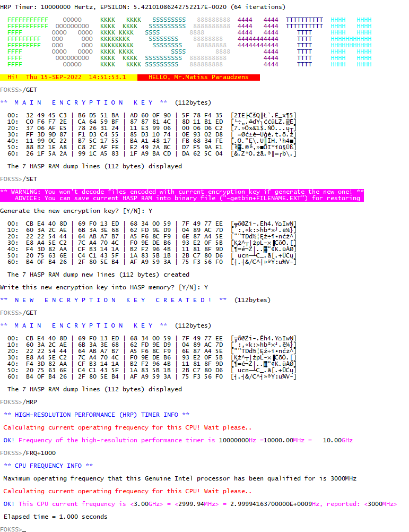Click the '2.99994163700000E+0009Hz' value

point(274,504)
